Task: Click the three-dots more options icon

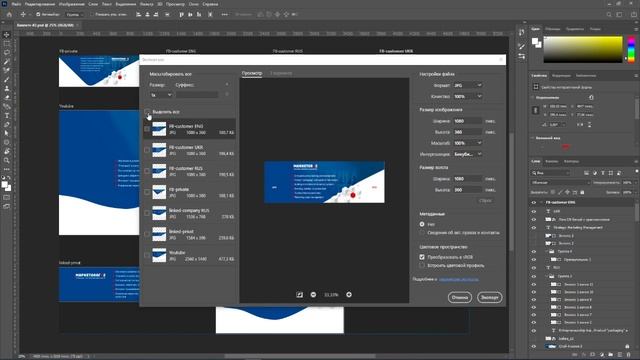Action: (x=224, y=14)
